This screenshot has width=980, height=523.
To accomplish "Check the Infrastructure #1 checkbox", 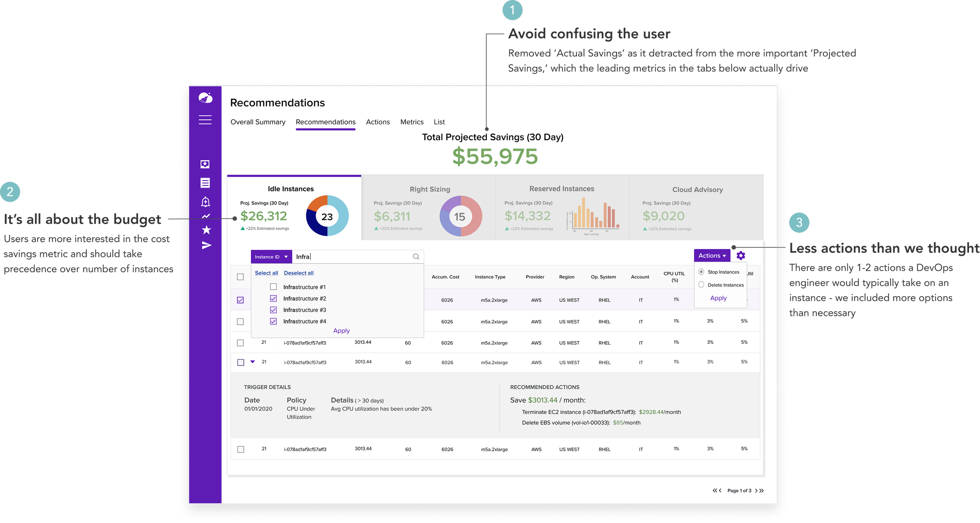I will coord(273,287).
